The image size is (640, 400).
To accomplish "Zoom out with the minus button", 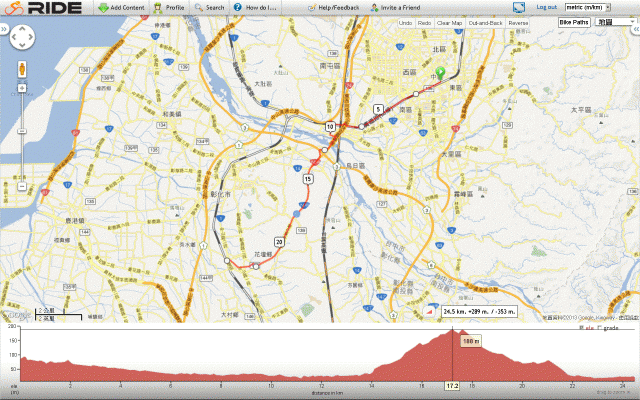I will click(x=22, y=187).
